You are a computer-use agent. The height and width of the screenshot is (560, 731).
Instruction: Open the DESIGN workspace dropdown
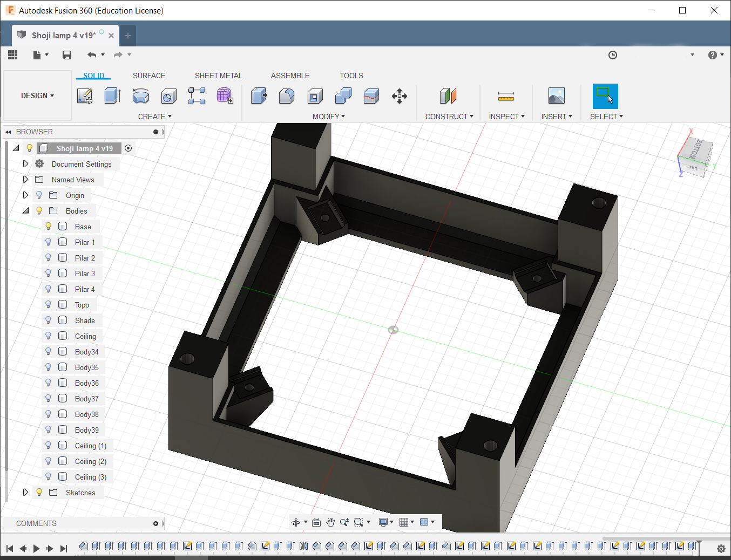37,95
